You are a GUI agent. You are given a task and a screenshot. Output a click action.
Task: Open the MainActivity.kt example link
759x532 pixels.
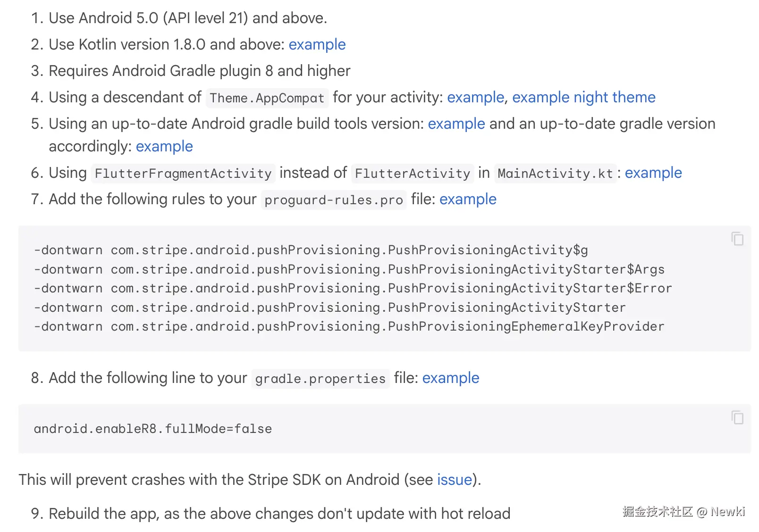click(653, 173)
